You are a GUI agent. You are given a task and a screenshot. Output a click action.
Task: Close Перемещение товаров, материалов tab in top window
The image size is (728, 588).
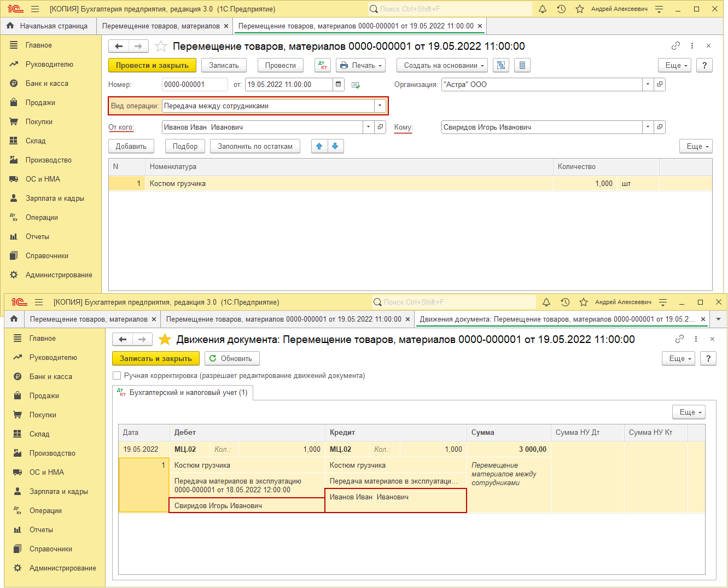point(226,26)
